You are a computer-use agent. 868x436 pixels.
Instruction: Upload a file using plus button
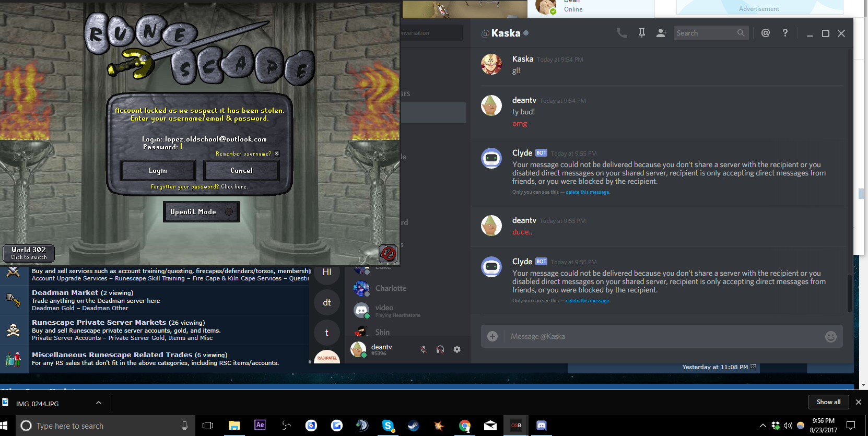click(492, 336)
